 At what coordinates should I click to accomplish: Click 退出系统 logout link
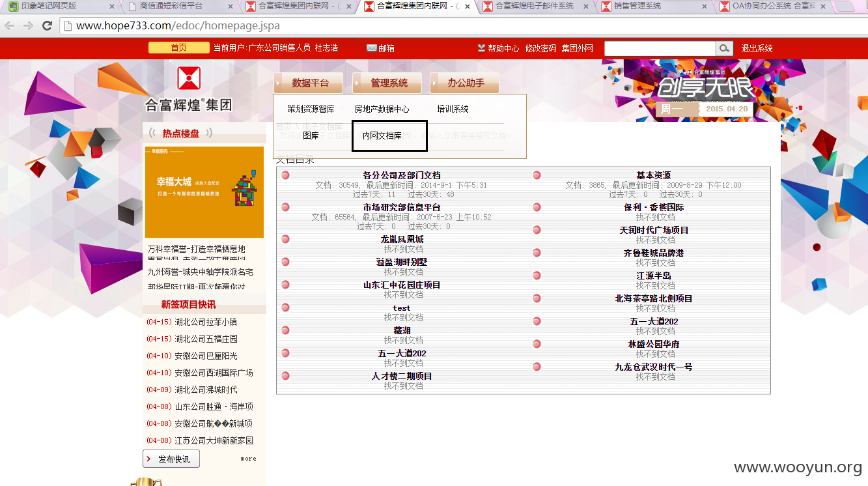tap(757, 48)
